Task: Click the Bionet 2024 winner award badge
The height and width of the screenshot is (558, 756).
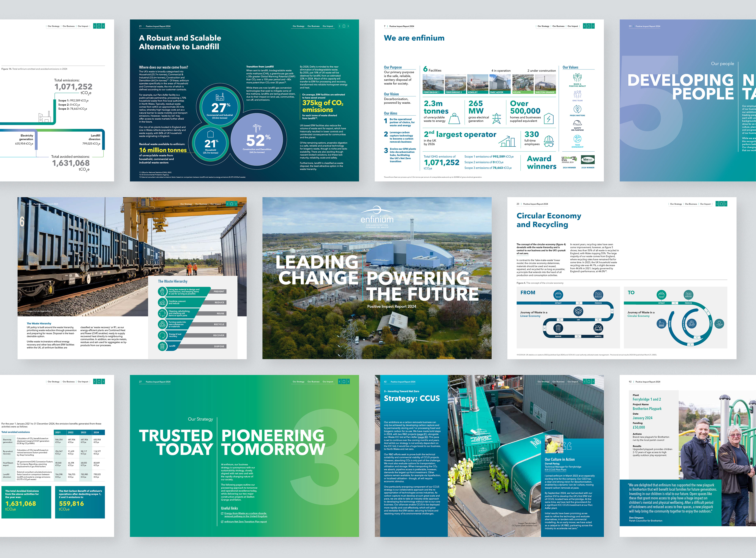Action: 588,160
